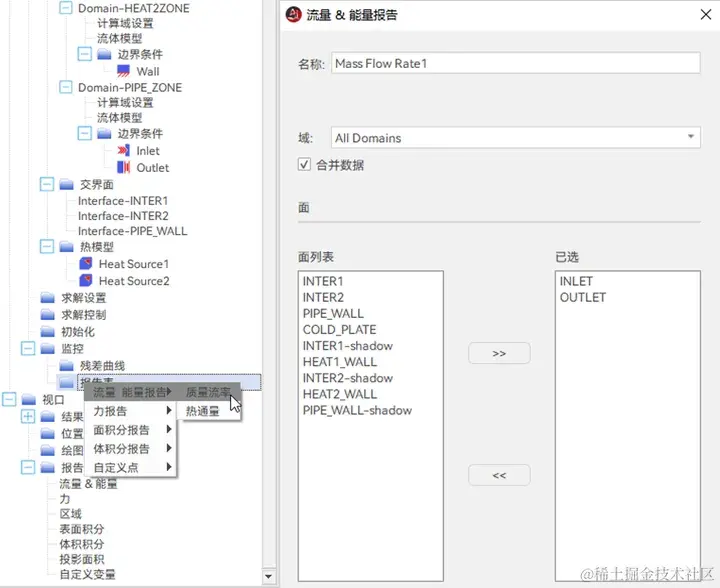Open the 自定义点 submenu
Viewport: 720px width, 588px height.
(130, 468)
